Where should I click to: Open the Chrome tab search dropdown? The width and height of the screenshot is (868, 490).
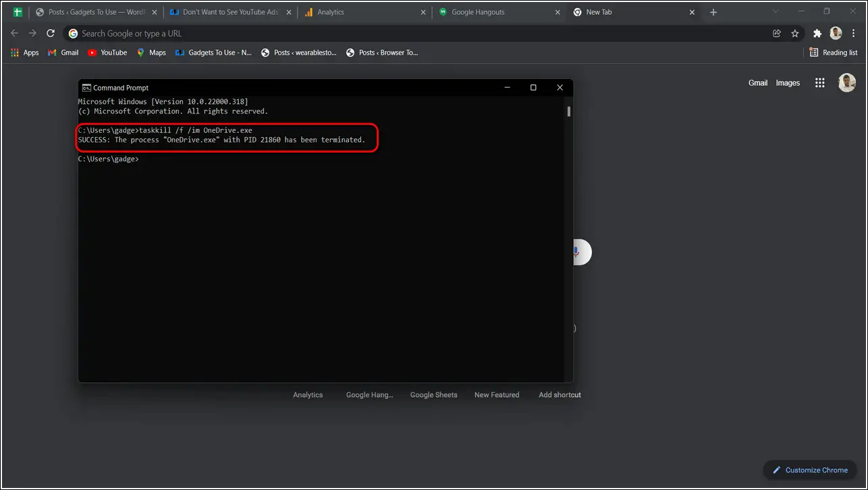[776, 11]
